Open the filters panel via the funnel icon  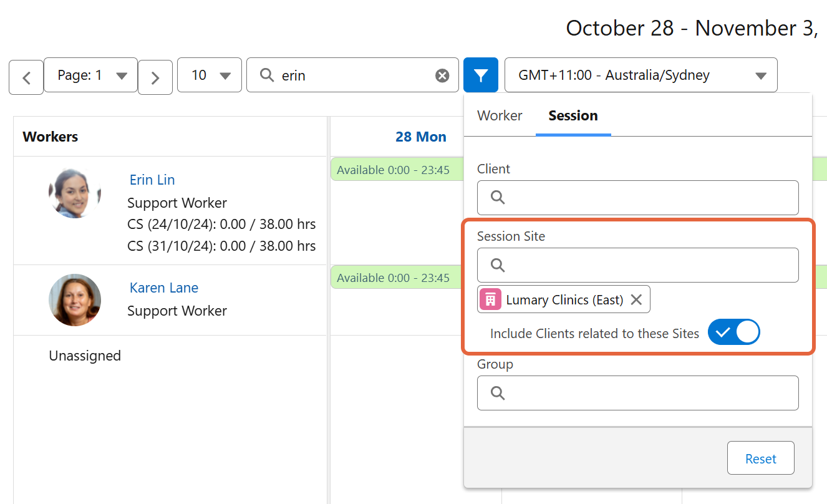pos(480,75)
